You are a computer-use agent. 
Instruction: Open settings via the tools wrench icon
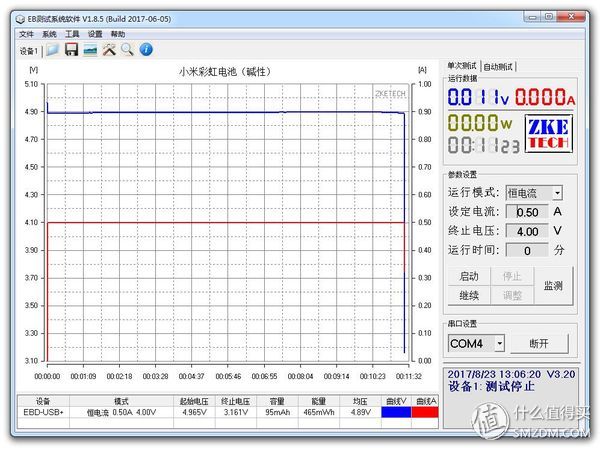click(109, 50)
